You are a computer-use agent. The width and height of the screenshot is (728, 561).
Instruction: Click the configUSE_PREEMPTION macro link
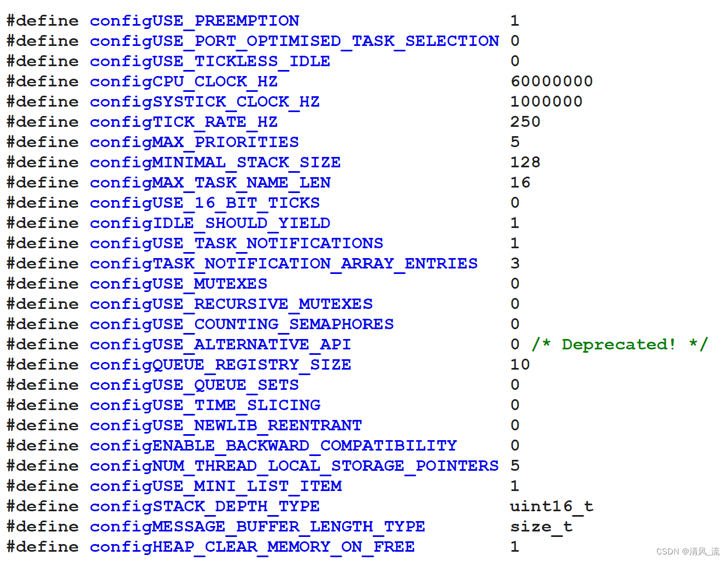point(195,21)
